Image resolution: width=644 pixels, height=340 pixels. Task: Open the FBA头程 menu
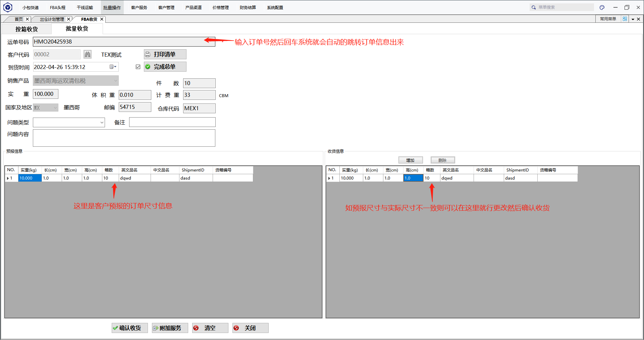(x=58, y=7)
